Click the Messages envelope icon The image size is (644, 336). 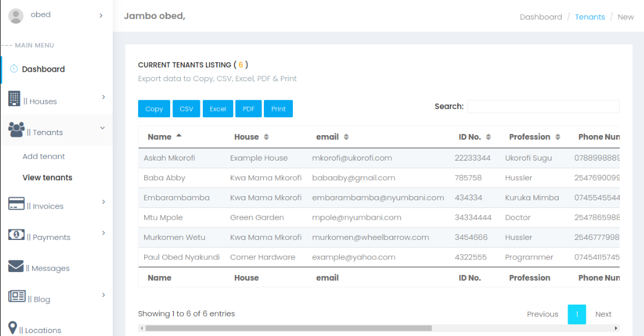[16, 266]
